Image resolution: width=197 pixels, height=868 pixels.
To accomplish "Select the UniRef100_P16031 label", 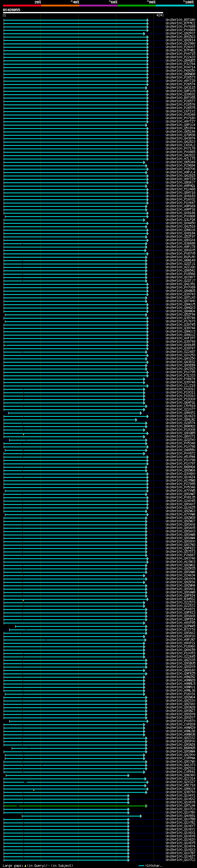I will tap(180, 694).
